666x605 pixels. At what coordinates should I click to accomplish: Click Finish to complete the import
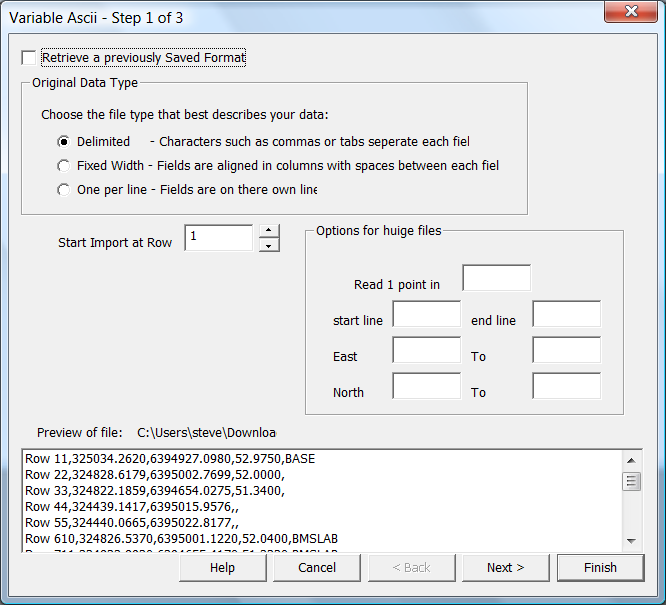tap(600, 567)
